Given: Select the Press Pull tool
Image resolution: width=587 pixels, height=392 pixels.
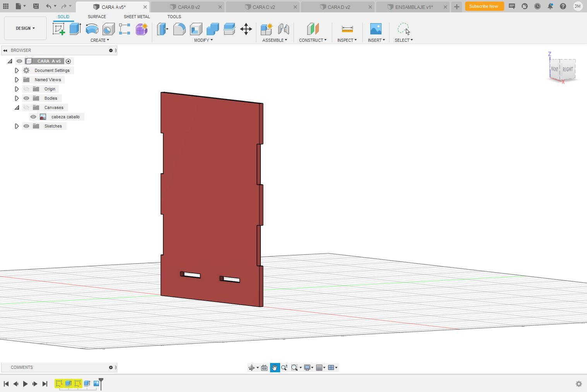Looking at the screenshot, I should click(163, 29).
